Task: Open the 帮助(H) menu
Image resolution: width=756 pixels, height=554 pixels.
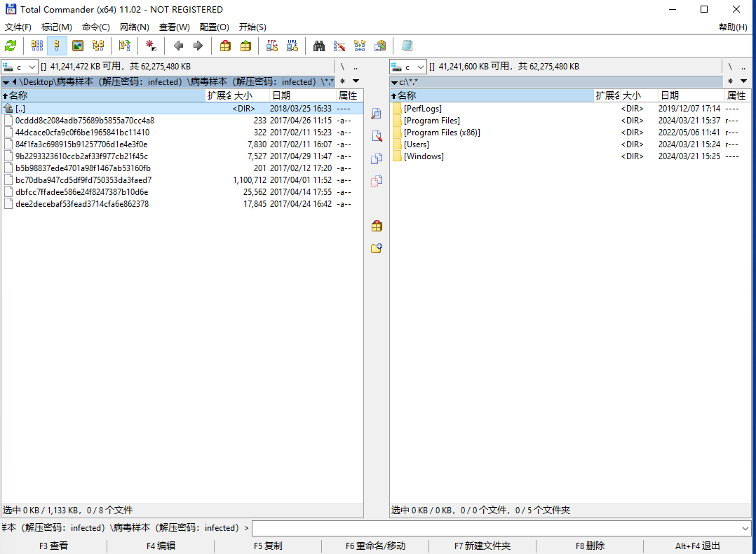Action: 733,27
